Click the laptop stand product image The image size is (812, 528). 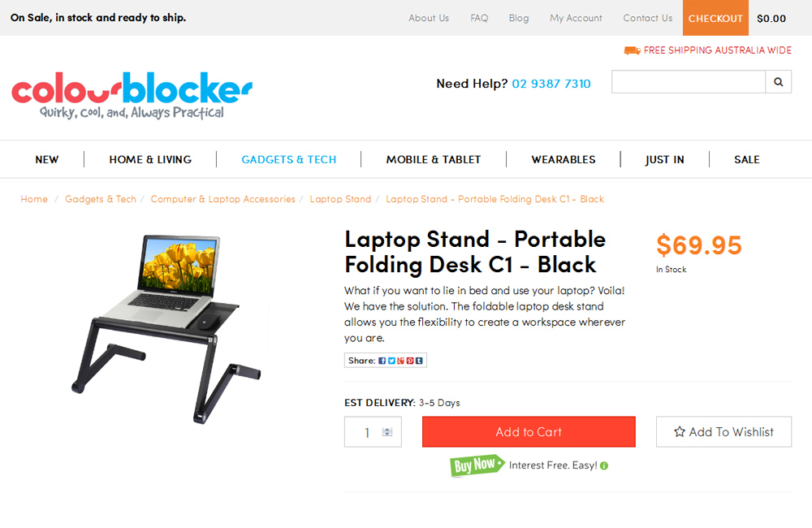(166, 328)
